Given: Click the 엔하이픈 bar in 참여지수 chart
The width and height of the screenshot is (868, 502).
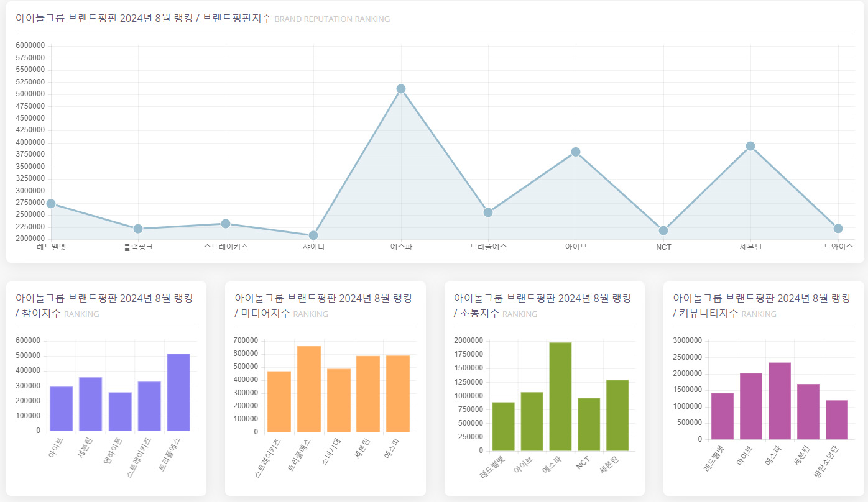Looking at the screenshot, I should 120,412.
